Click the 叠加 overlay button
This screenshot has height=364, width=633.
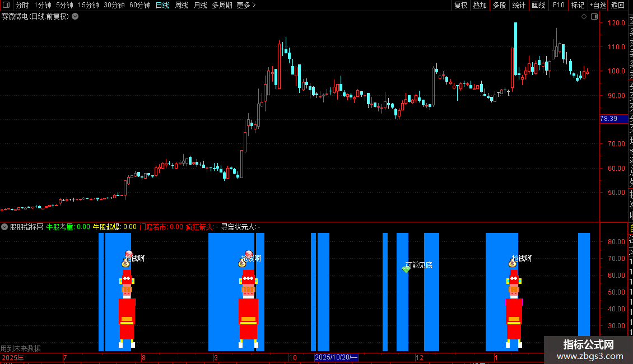[480, 5]
